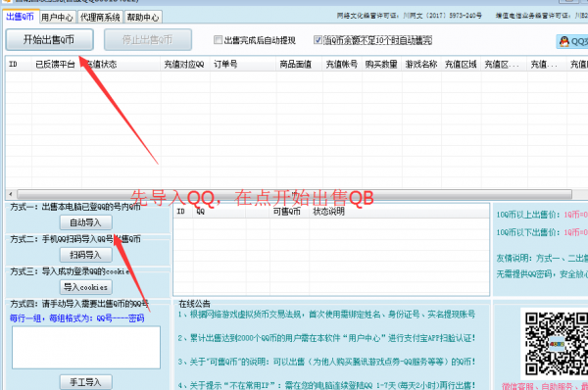Click the horizontal scrollbar of order table
588x390 pixels.
tap(294, 194)
